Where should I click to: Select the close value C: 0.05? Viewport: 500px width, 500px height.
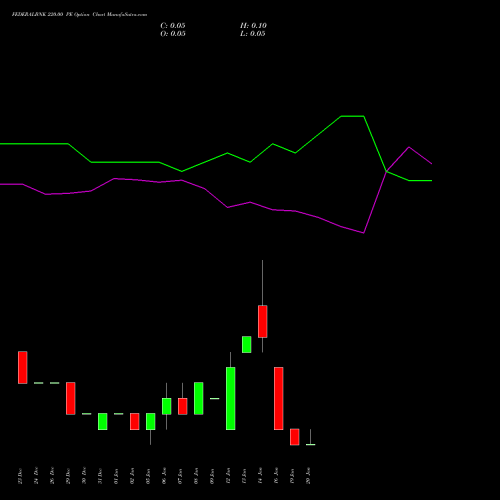click(x=173, y=26)
